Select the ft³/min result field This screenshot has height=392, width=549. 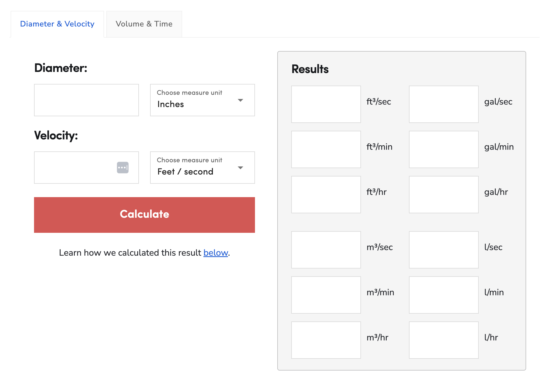click(x=326, y=149)
